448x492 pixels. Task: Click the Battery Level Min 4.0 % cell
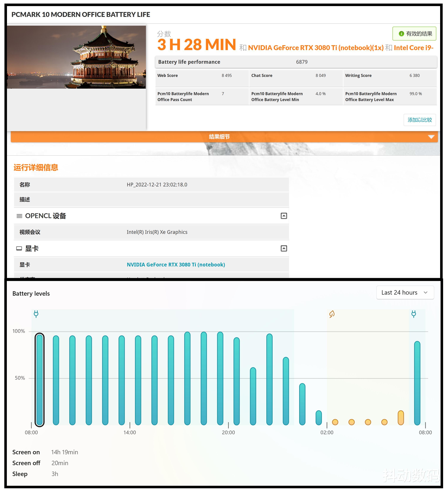click(296, 97)
